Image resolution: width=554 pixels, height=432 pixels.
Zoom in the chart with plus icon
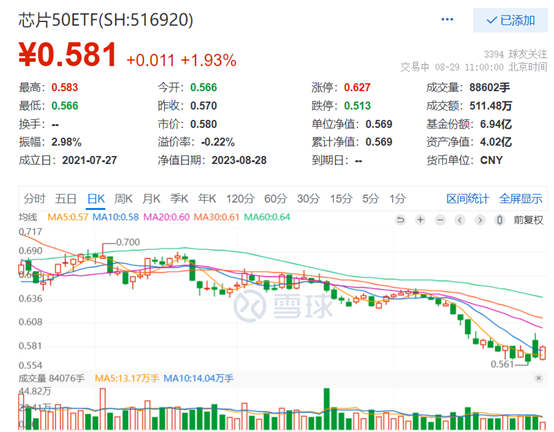point(420,220)
